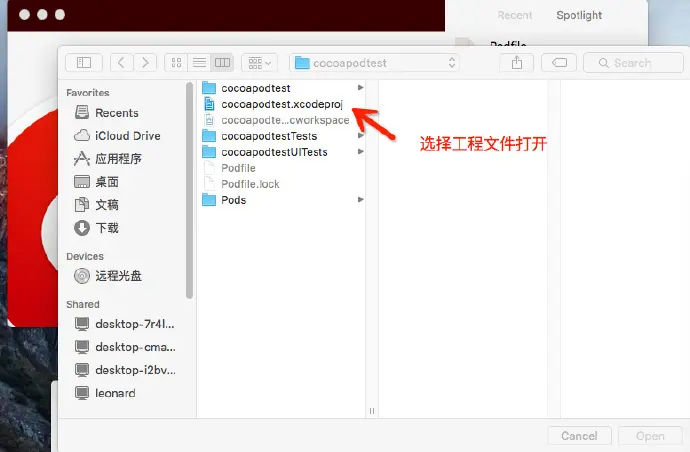Click the column resize handle
This screenshot has height=452, width=690.
(372, 411)
